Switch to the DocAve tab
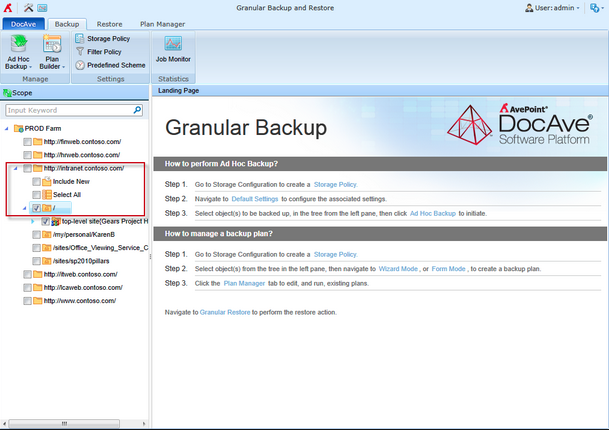 tap(23, 24)
